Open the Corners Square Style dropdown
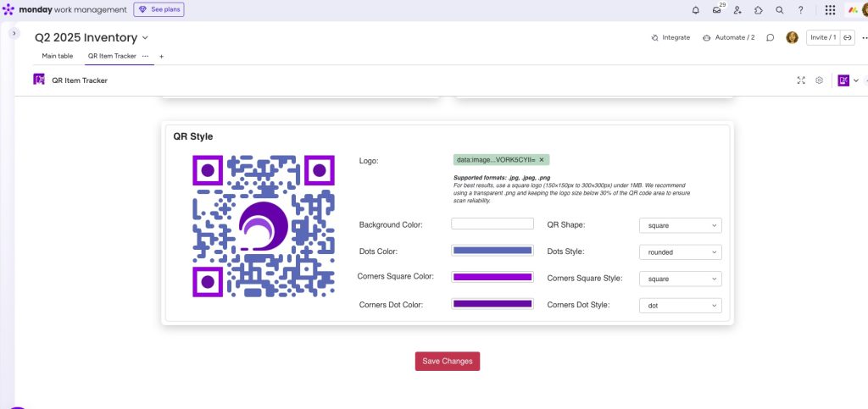Image resolution: width=868 pixels, height=409 pixels. pyautogui.click(x=681, y=279)
